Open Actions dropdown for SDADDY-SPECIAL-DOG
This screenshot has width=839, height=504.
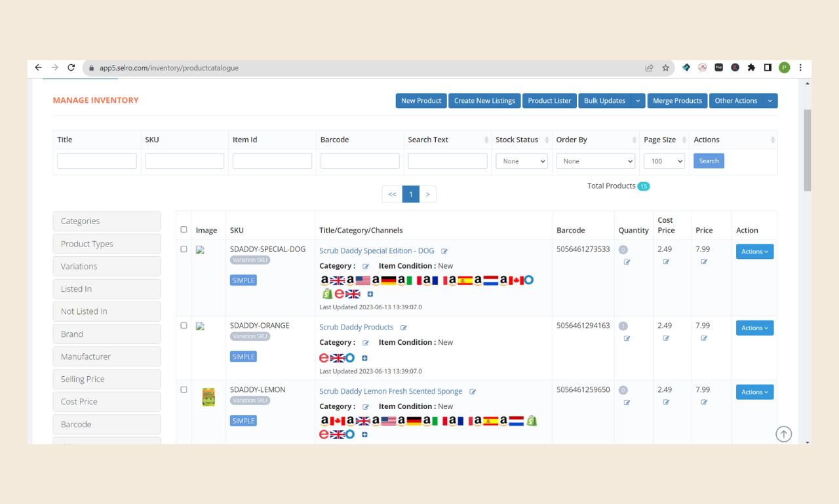point(754,252)
